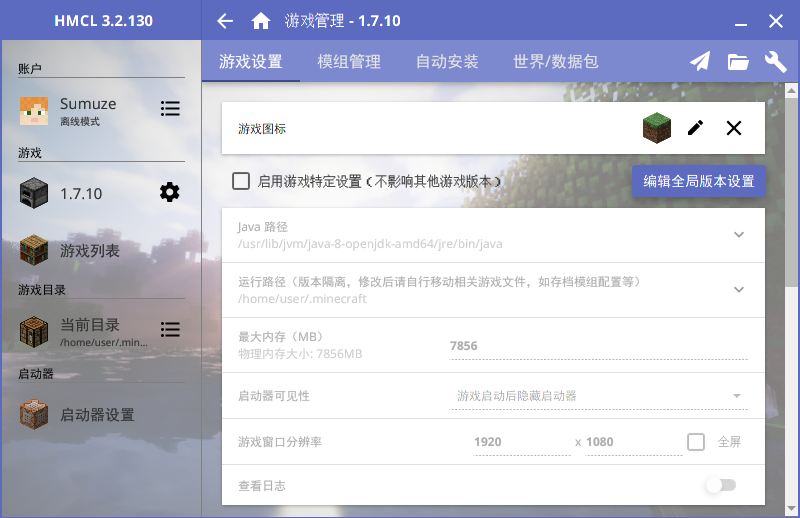This screenshot has height=518, width=800.
Task: Click the paper plane launch icon
Action: point(700,62)
